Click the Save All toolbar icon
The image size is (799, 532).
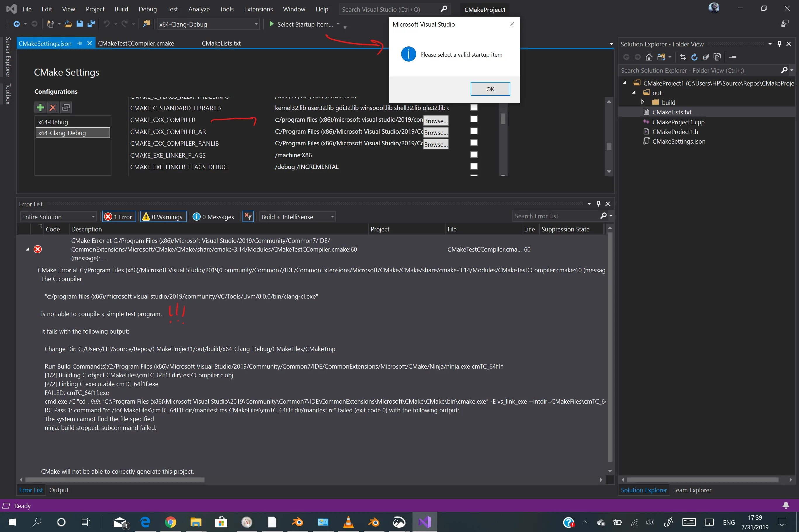point(91,24)
